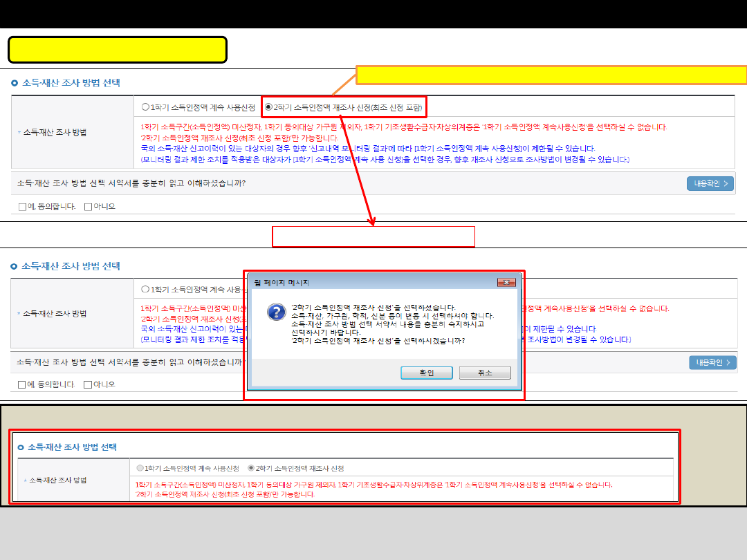Viewport: 747px width, 560px height.
Task: Click bullet icon of topmost 소득·재산 조사 방법 선택
Action: [x=15, y=83]
